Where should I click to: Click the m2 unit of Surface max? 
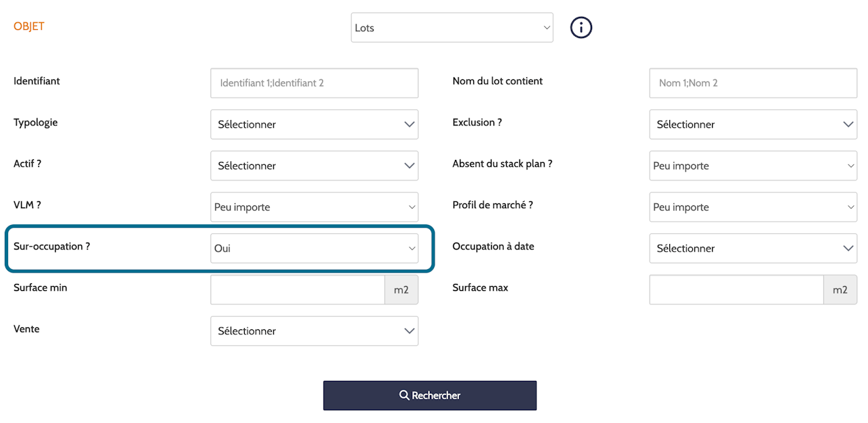pyautogui.click(x=840, y=289)
